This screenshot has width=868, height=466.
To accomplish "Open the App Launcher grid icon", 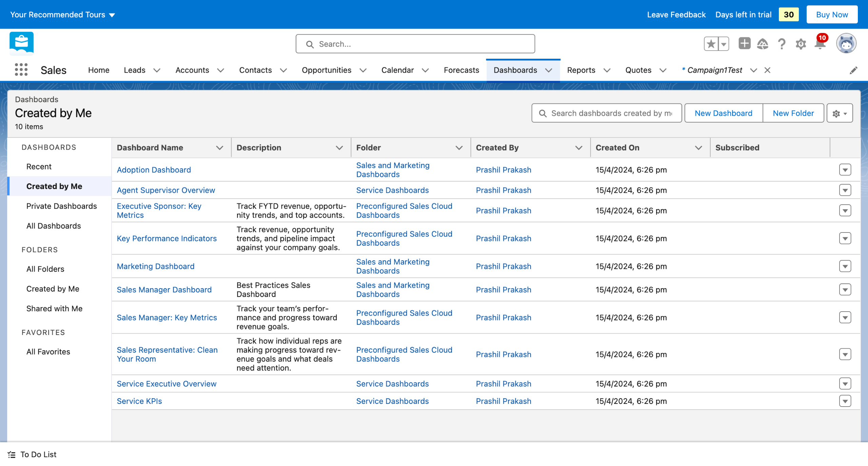I will 21,70.
